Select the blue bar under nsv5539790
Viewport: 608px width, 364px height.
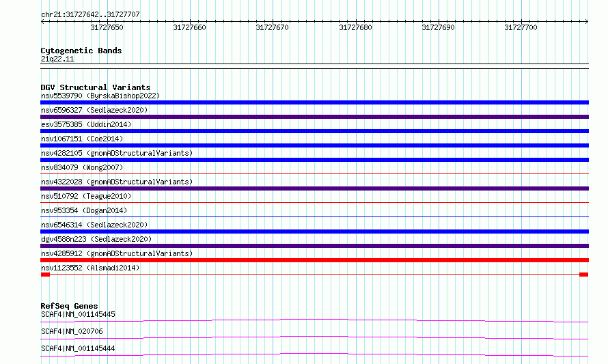tap(314, 102)
